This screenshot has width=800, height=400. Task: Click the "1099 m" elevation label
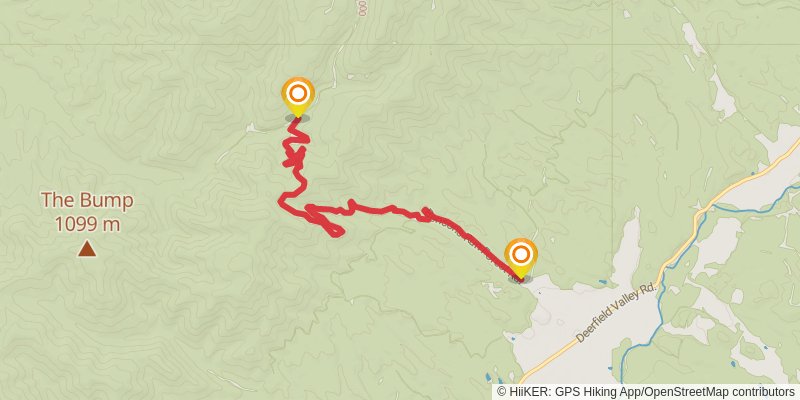(x=87, y=223)
